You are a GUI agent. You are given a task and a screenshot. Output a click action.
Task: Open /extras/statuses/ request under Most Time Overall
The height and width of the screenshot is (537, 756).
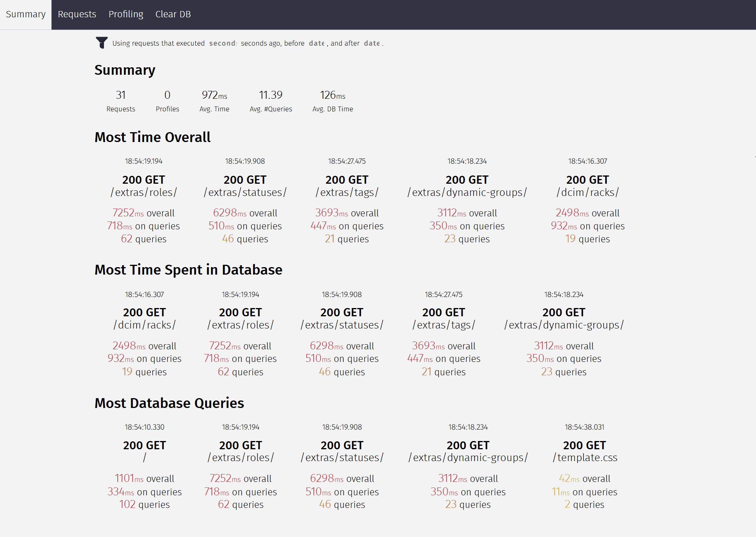click(x=245, y=192)
